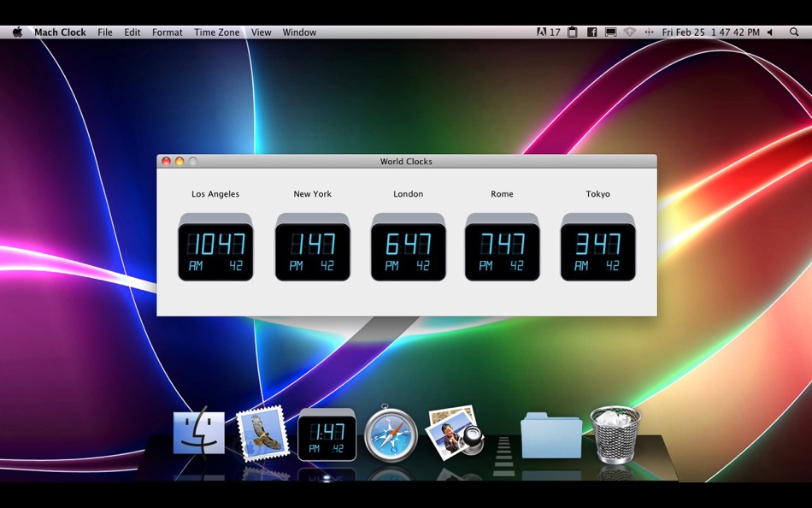The width and height of the screenshot is (812, 508).
Task: Select the Rome clock display
Action: tap(502, 247)
